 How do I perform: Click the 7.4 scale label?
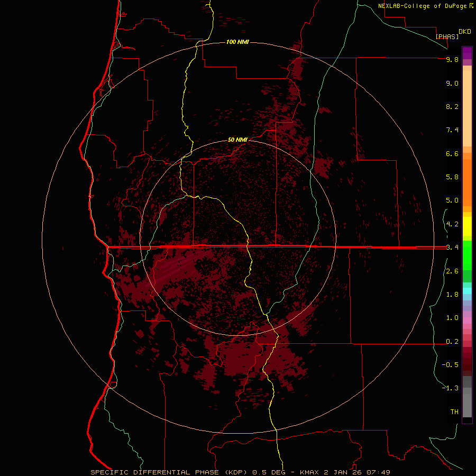pyautogui.click(x=452, y=130)
